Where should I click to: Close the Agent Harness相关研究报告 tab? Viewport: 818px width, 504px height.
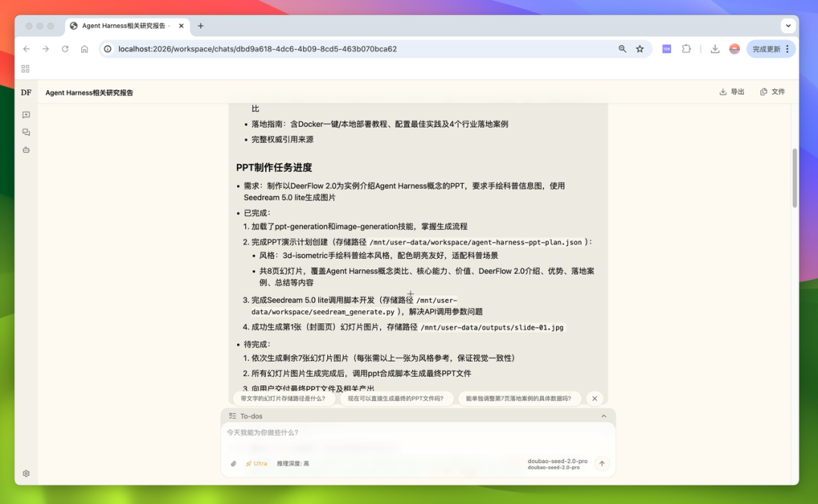181,26
